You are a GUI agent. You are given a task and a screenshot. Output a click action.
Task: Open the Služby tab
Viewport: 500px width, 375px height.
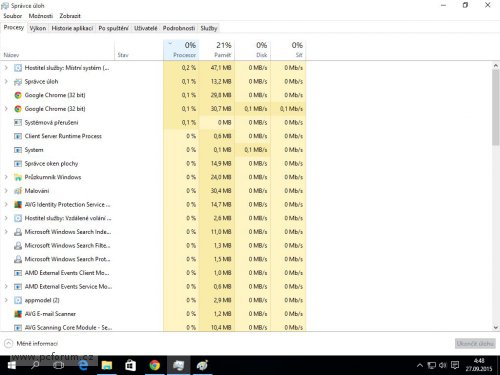click(209, 28)
